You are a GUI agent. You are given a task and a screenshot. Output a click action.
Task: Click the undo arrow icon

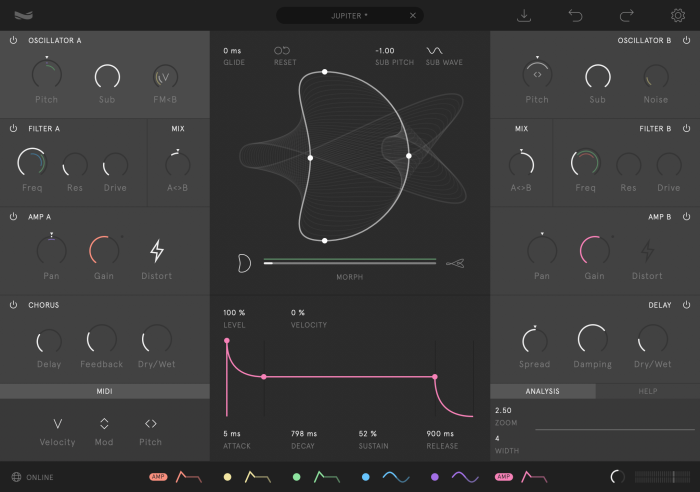tap(575, 16)
